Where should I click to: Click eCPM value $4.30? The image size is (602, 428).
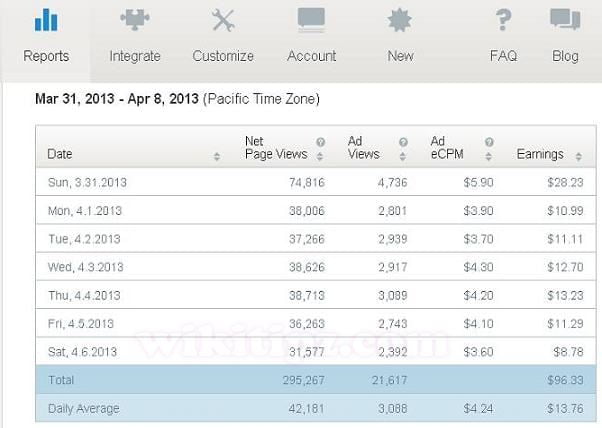click(x=478, y=267)
